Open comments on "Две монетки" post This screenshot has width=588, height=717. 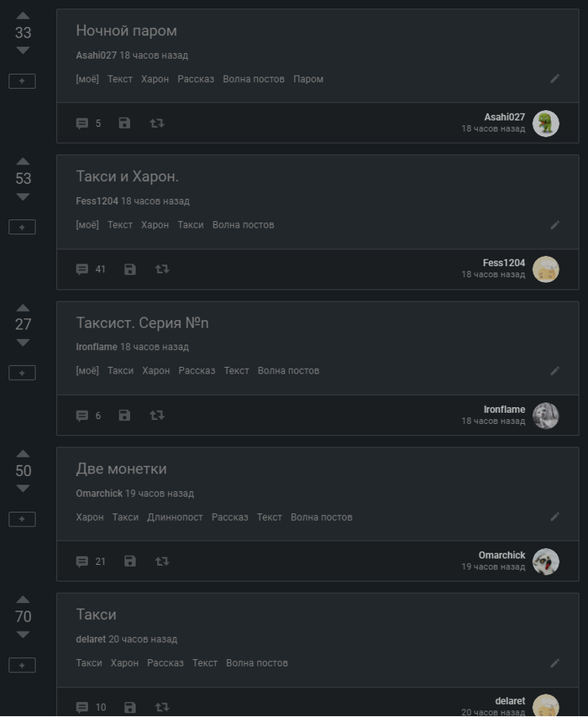click(x=82, y=561)
